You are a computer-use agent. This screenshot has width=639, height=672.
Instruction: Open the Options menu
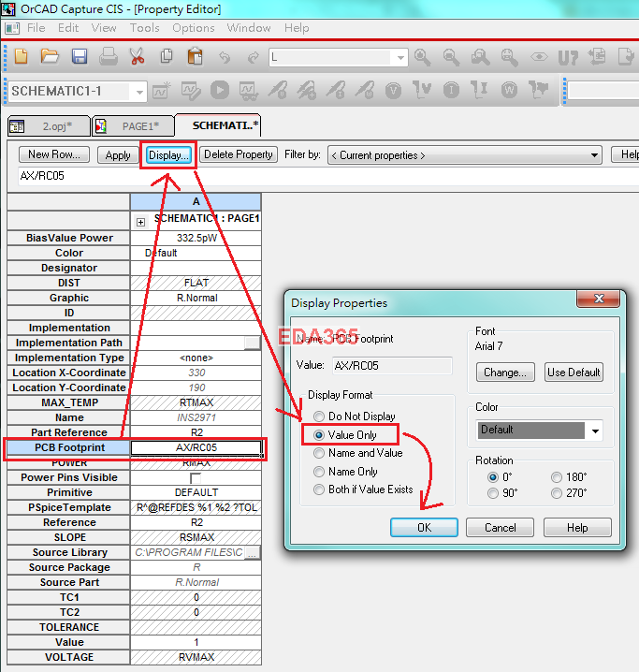(194, 28)
